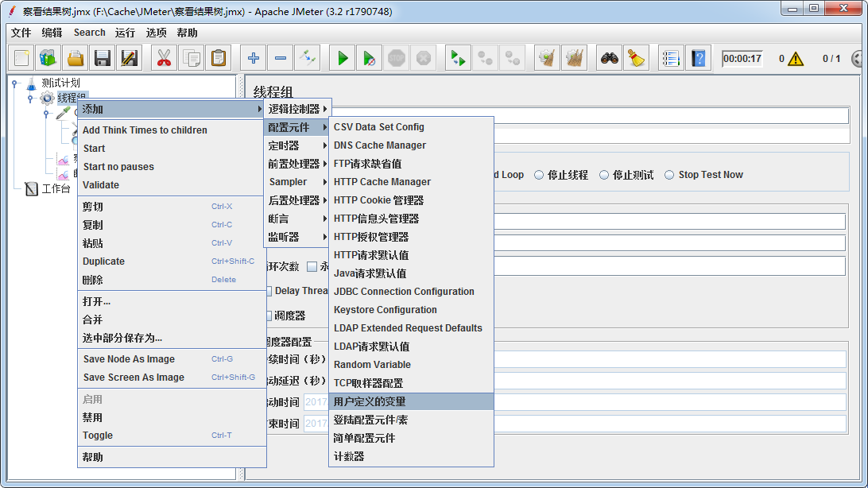Click the Remote Shutdown All icon

pyautogui.click(x=513, y=58)
